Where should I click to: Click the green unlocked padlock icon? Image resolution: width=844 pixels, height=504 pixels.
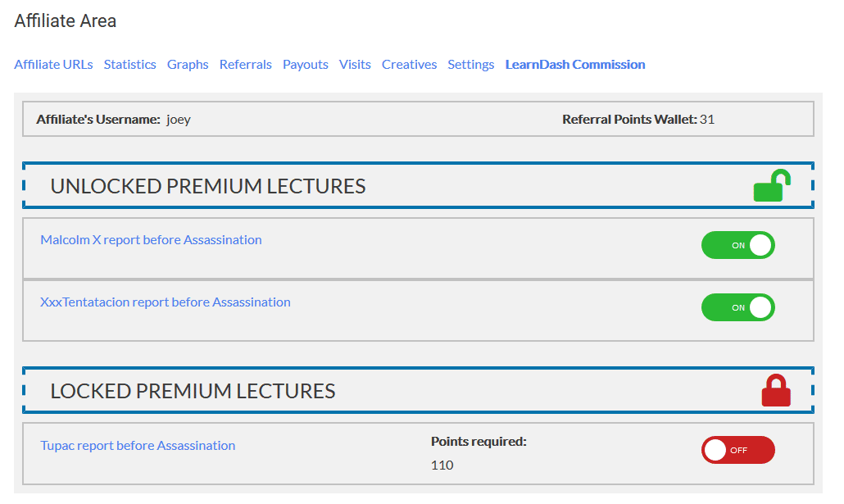pyautogui.click(x=772, y=186)
